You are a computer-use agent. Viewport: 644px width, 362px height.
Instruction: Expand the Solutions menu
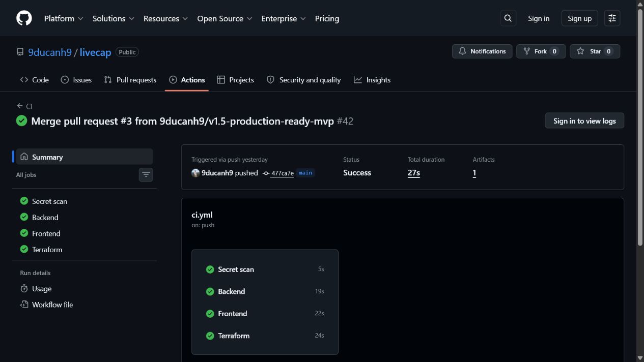click(113, 18)
